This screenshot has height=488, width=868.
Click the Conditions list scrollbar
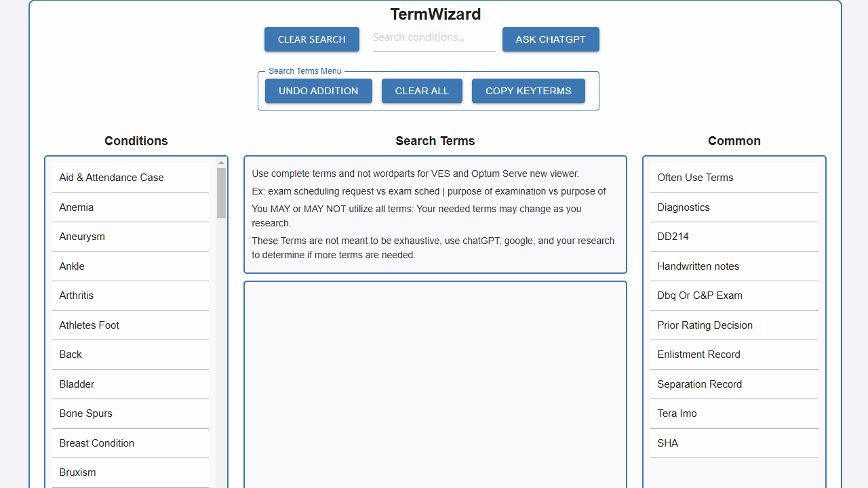click(x=220, y=193)
